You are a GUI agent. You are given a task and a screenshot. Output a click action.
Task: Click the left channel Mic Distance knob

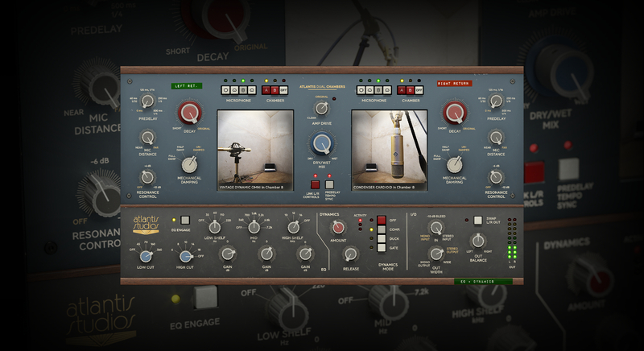click(x=147, y=137)
